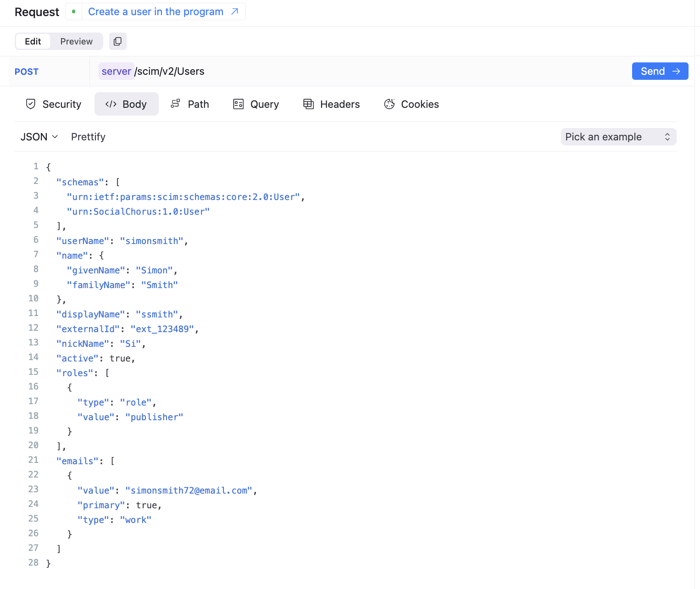Click the copy request icon
Screen dimensions: 700x589
pyautogui.click(x=117, y=41)
